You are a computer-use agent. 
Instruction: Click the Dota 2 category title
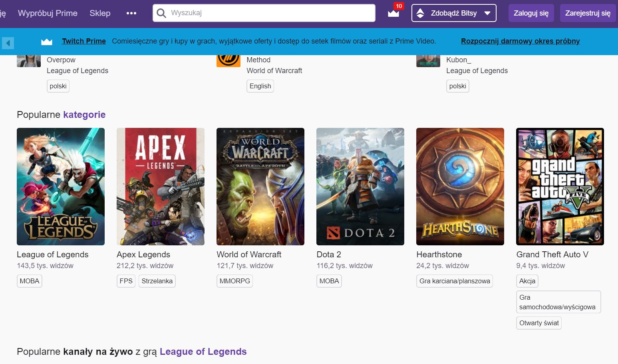pyautogui.click(x=329, y=255)
